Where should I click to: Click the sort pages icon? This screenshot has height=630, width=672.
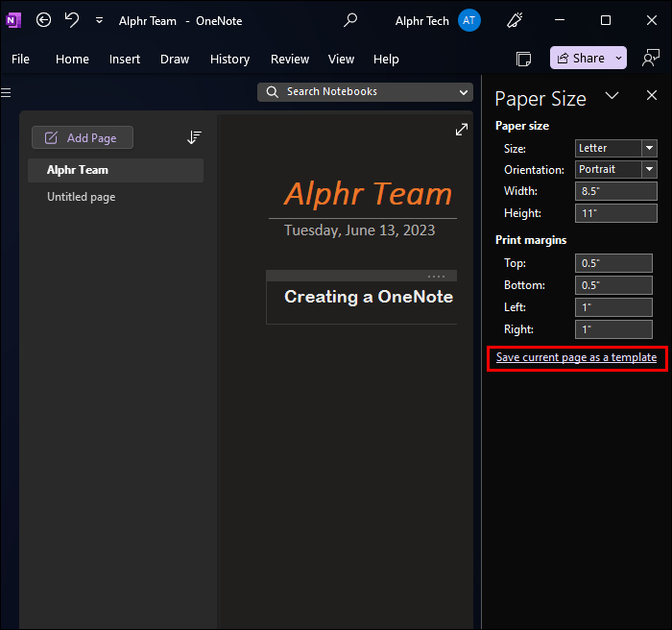tap(194, 137)
